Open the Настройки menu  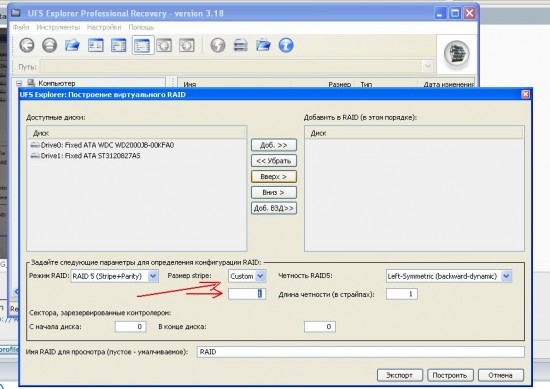point(104,27)
